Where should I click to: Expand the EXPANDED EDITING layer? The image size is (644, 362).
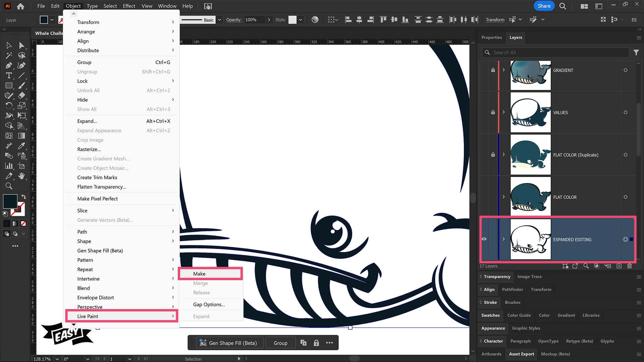[503, 239]
